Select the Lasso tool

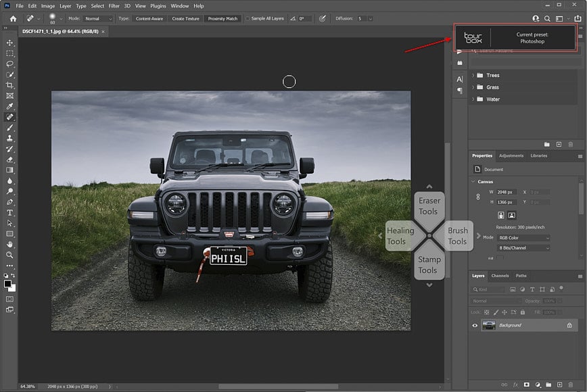click(9, 64)
